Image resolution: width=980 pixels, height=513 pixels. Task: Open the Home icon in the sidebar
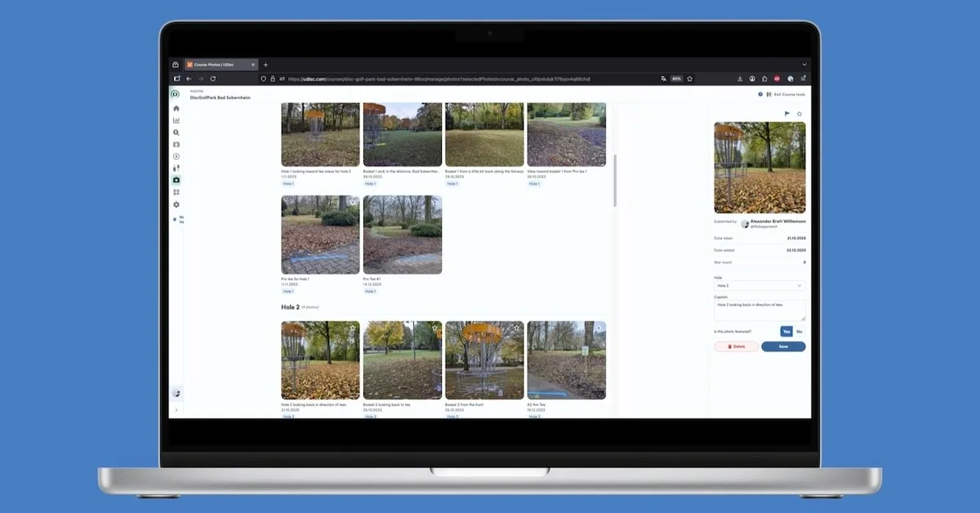click(x=176, y=109)
